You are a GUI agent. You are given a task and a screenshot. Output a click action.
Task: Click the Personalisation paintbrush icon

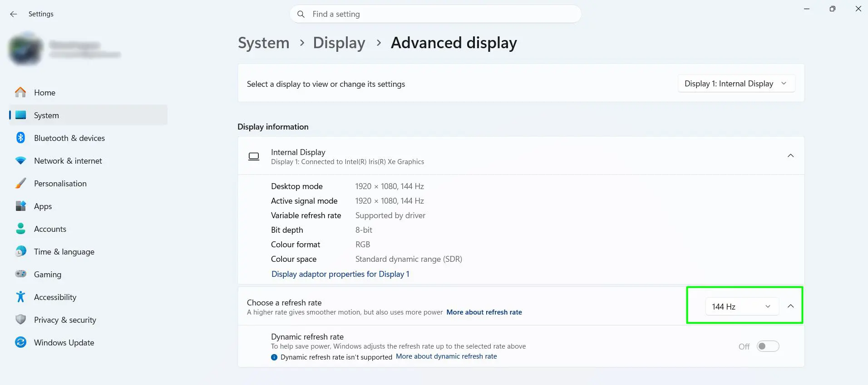(x=20, y=183)
